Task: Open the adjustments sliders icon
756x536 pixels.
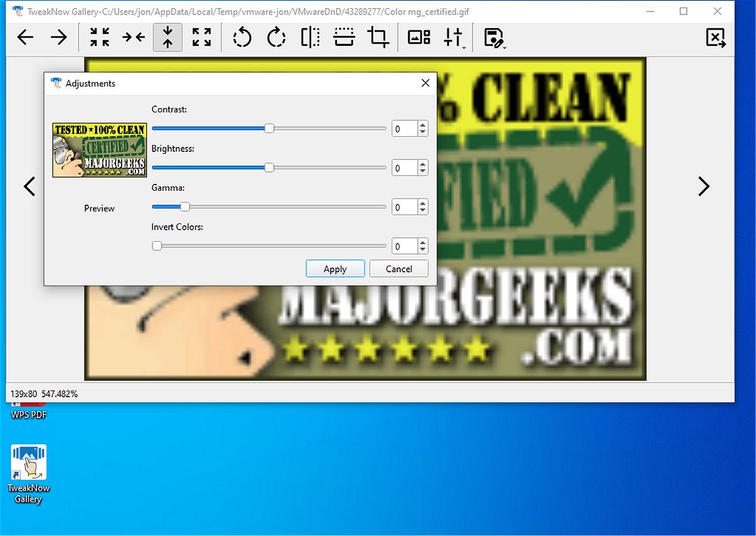Action: click(453, 38)
